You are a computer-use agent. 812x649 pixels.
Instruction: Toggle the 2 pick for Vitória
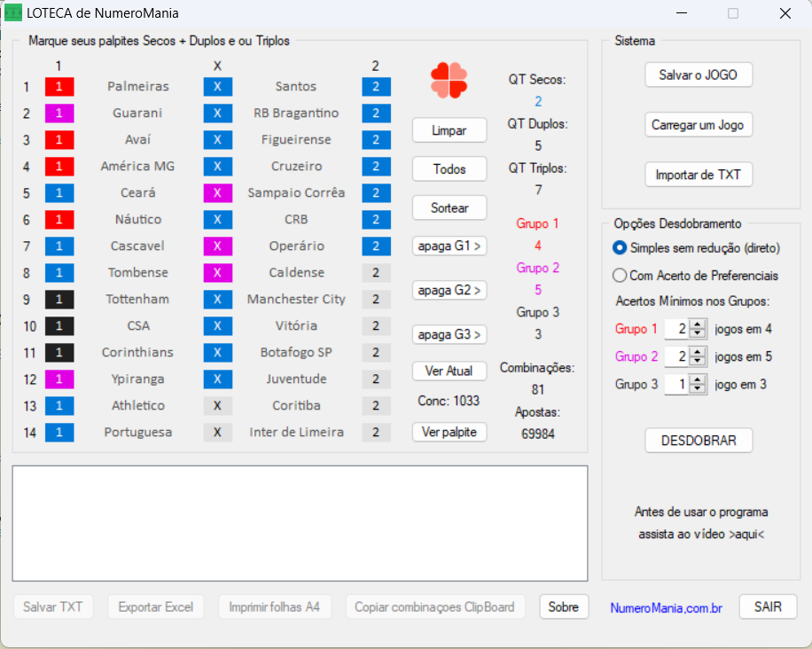376,326
